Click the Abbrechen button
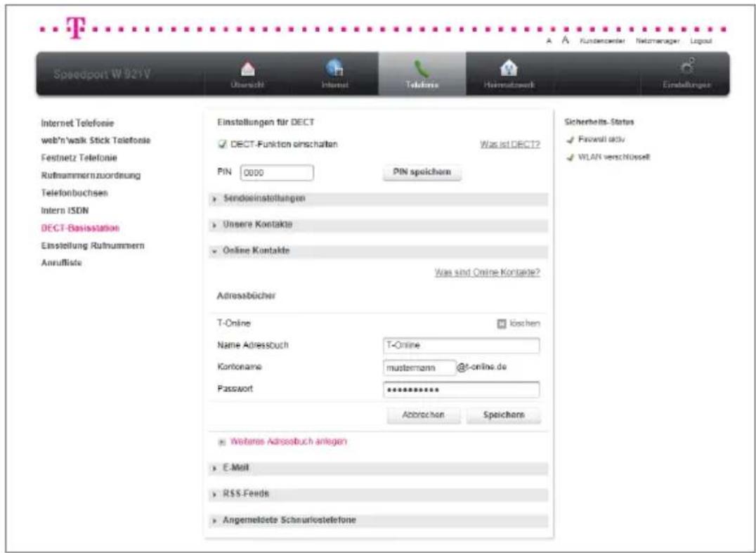Screen dimensions: 756x553 [x=424, y=415]
